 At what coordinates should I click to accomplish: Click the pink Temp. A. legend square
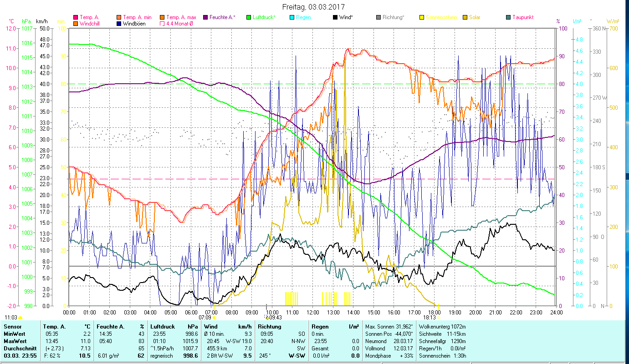point(76,17)
